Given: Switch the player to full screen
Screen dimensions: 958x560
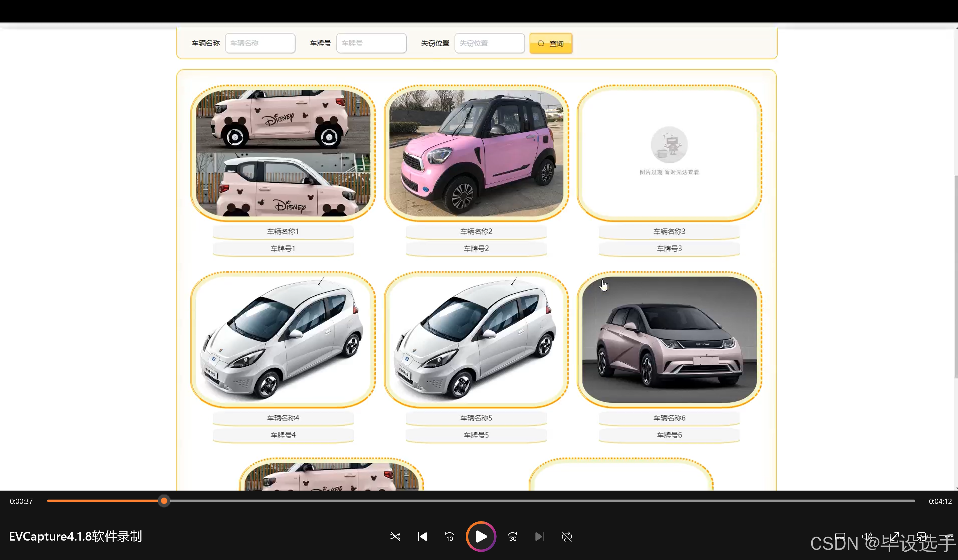Looking at the screenshot, I should (x=894, y=537).
